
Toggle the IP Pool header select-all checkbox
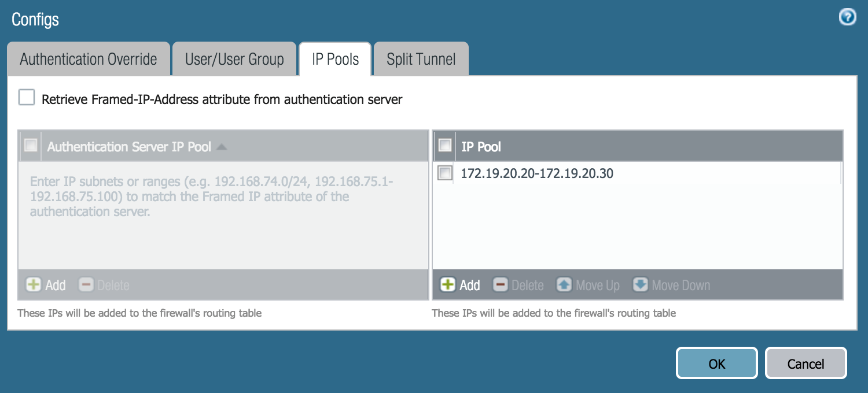[x=445, y=146]
